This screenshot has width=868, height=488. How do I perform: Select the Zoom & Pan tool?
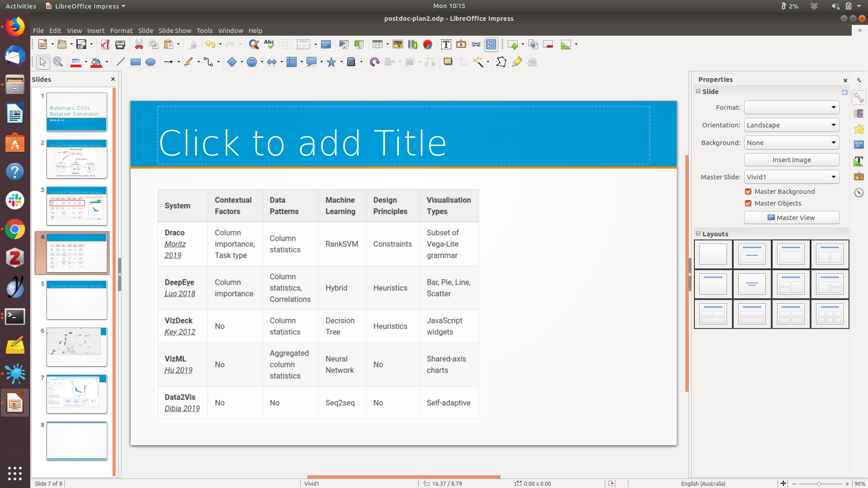pos(58,62)
